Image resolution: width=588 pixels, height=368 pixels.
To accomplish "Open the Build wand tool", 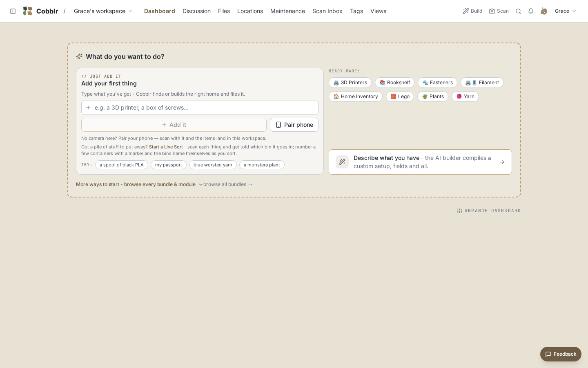I will 472,11.
